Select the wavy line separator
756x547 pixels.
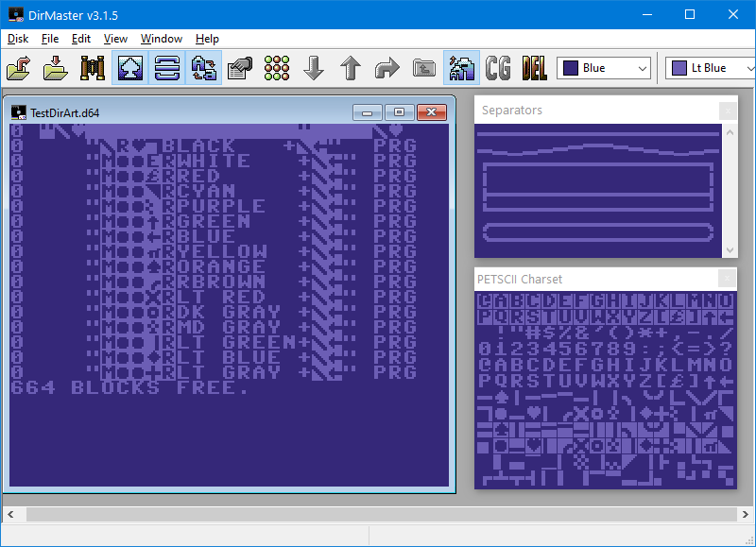(598, 150)
